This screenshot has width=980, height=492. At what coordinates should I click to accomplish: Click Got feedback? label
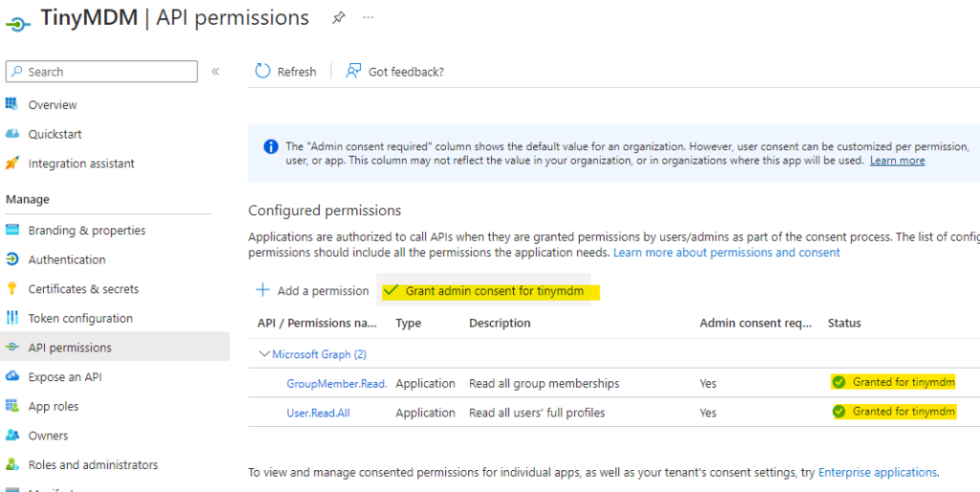[406, 72]
